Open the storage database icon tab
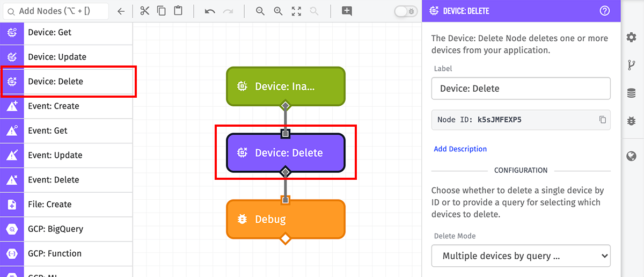This screenshot has width=644, height=277. [632, 93]
